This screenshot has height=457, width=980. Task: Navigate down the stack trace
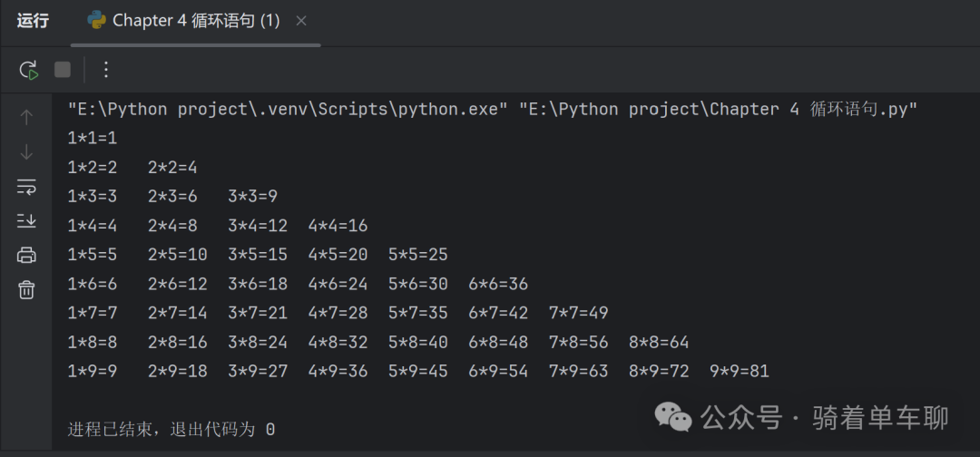tap(26, 151)
